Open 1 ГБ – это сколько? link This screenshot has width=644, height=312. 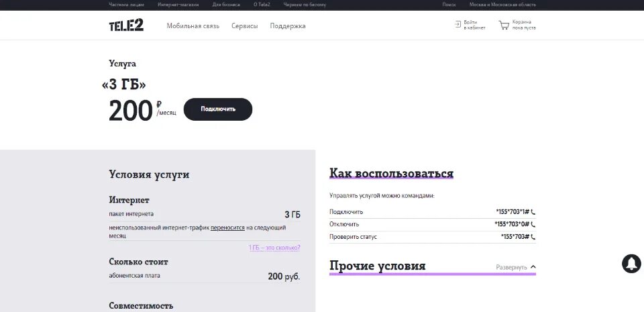[x=274, y=248]
